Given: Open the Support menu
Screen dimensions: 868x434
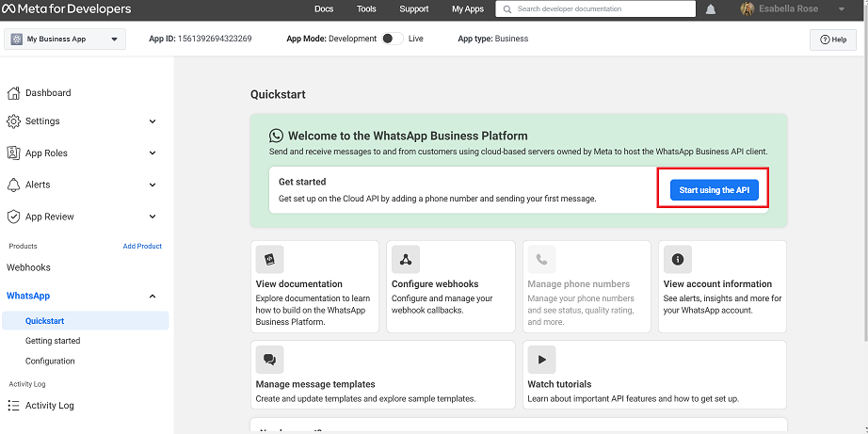Looking at the screenshot, I should 414,8.
